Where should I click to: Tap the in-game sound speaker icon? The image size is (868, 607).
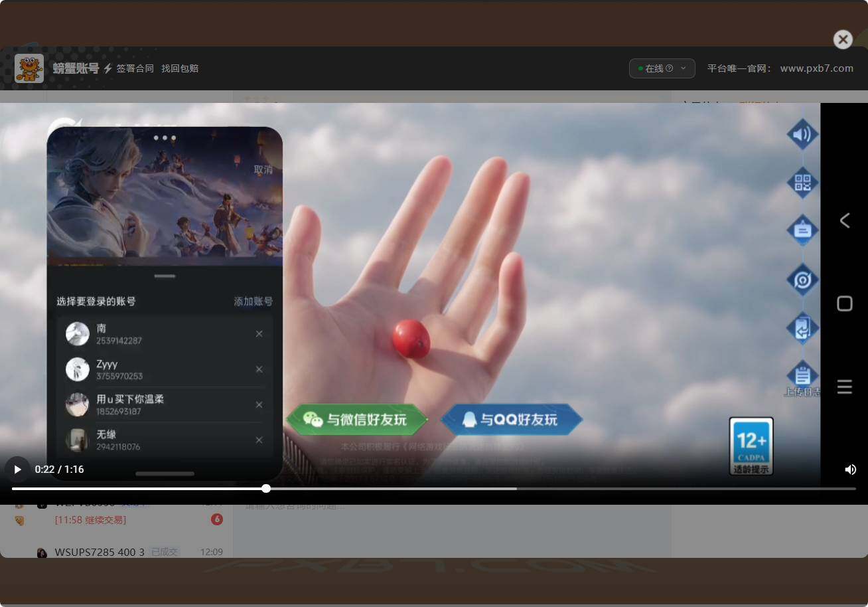pos(802,135)
